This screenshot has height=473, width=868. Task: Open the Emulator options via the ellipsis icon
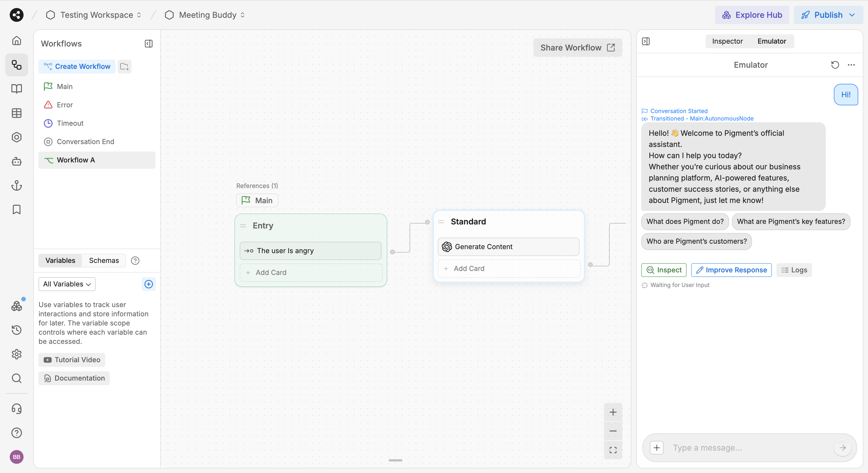pyautogui.click(x=851, y=65)
